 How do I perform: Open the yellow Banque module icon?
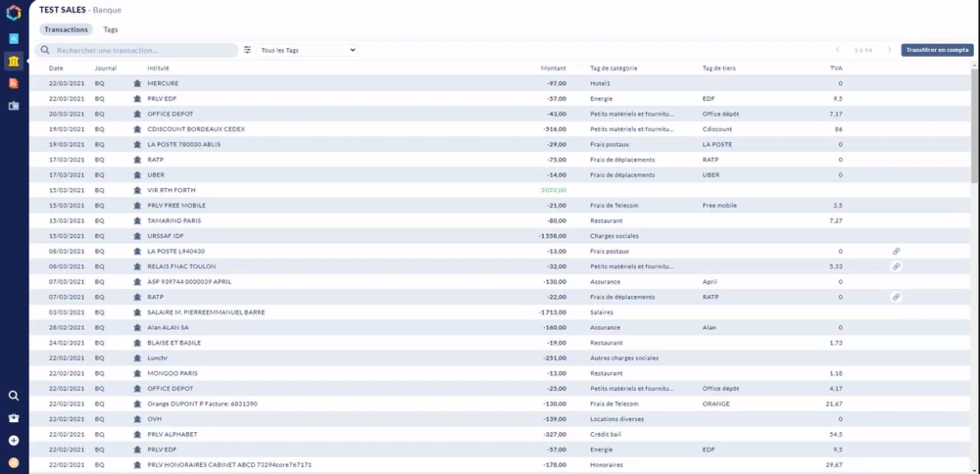click(14, 61)
